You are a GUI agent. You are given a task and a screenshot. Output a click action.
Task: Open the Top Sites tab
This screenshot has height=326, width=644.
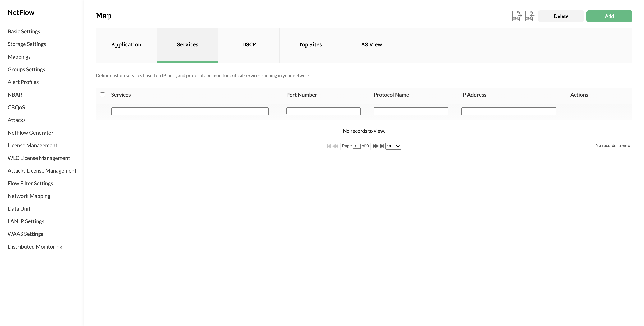click(310, 45)
